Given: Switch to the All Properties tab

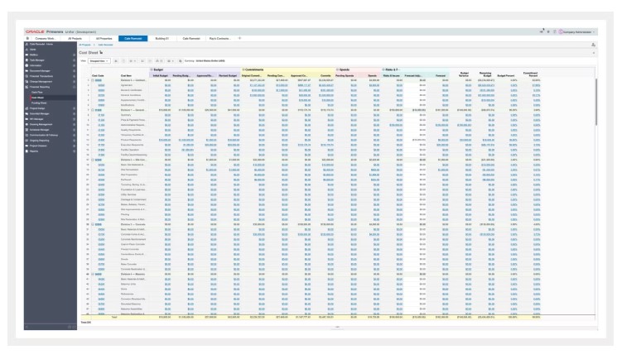Looking at the screenshot, I should pos(104,39).
